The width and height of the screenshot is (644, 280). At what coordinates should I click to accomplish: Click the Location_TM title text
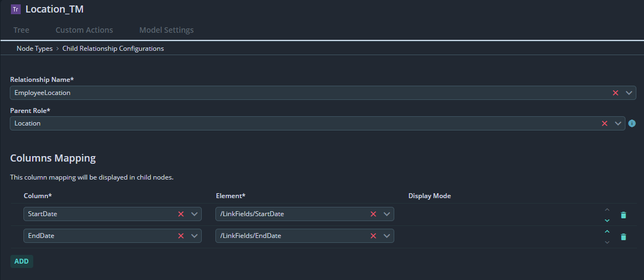pos(55,9)
